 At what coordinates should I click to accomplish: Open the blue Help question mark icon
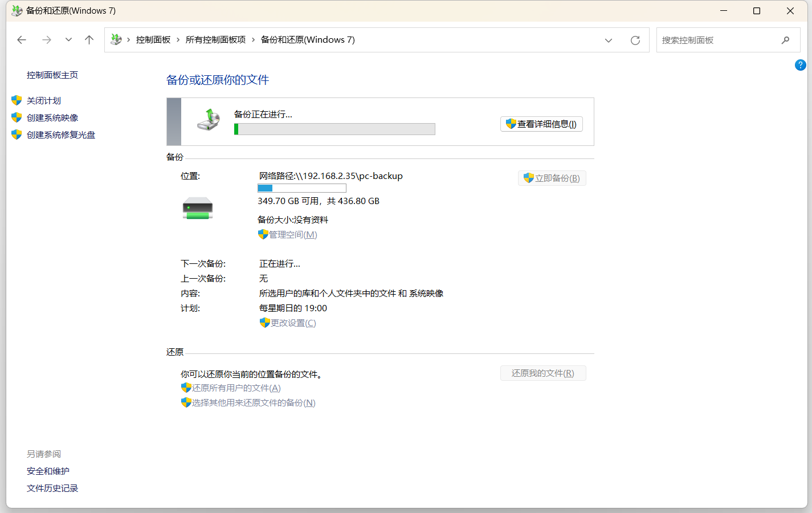[800, 65]
